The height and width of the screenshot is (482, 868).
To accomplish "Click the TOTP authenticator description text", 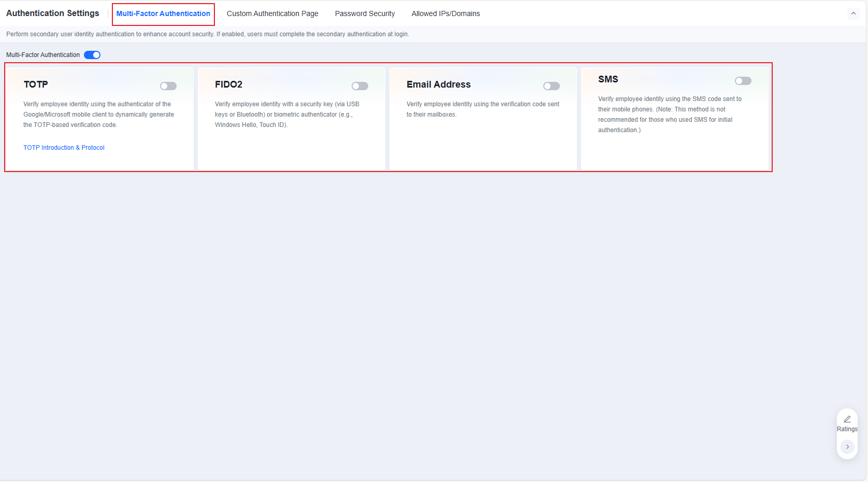I will click(99, 115).
